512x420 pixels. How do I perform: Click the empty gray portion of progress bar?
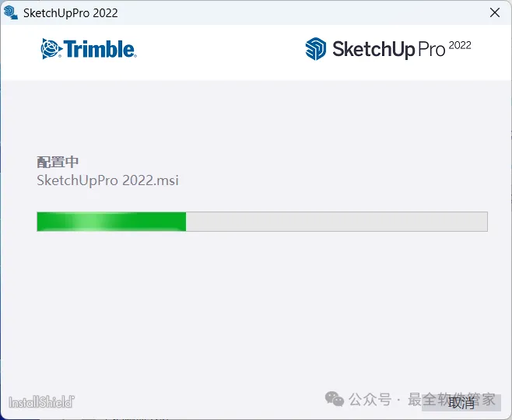tap(337, 222)
